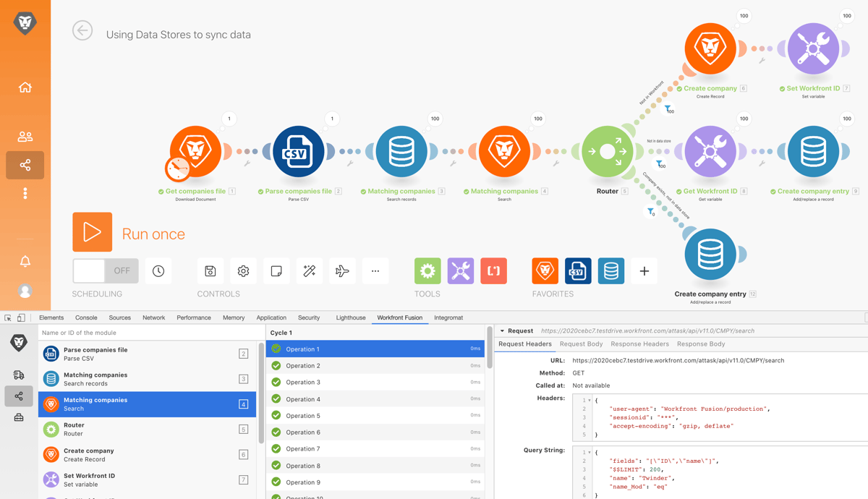Click the blue filter funnel below the Router
Viewport: 868px width, 499px height.
click(x=649, y=211)
